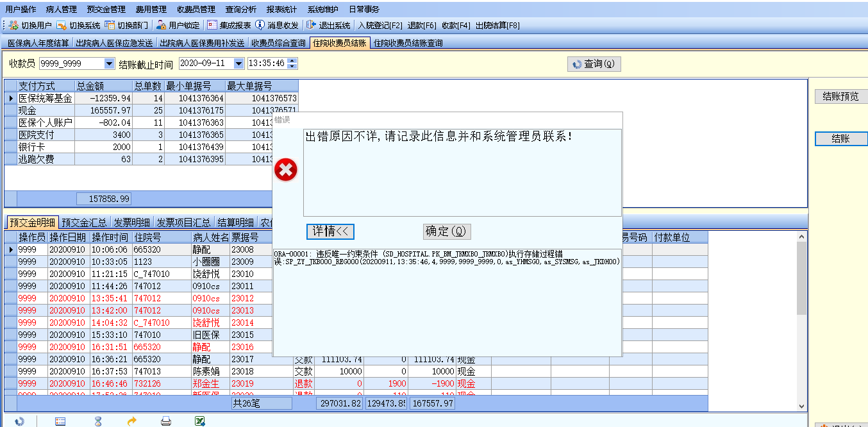Click the printer icon in bottom toolbar
The width and height of the screenshot is (868, 427).
point(166,421)
